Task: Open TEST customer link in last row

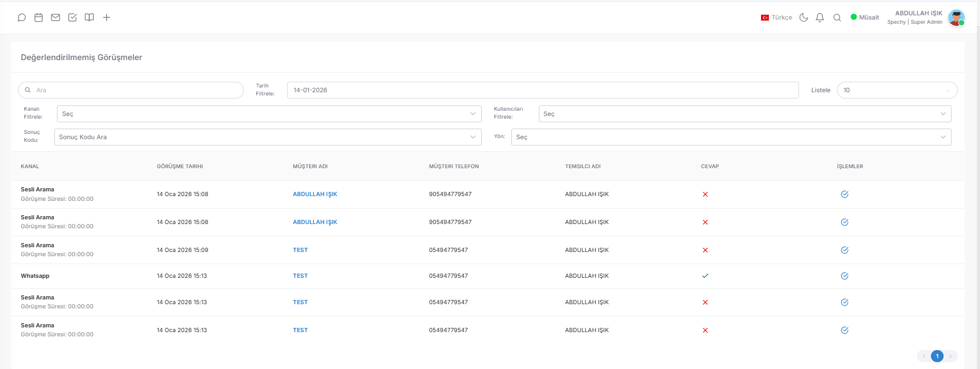Action: pos(300,330)
